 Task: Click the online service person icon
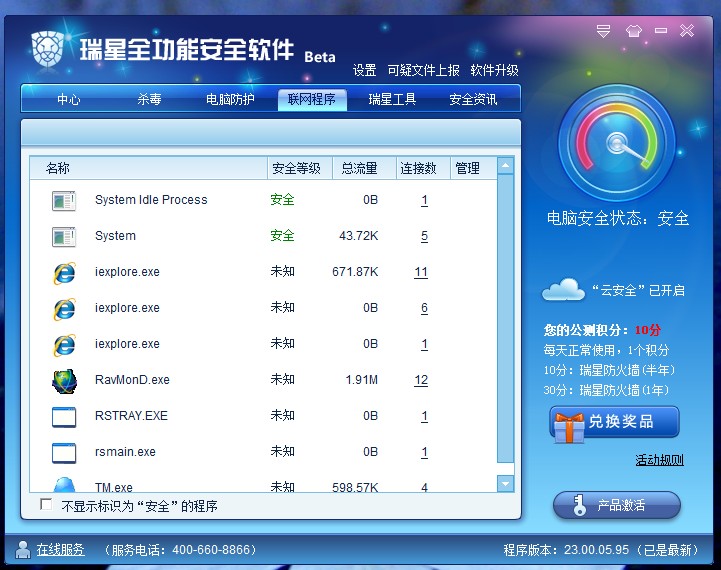coord(23,549)
